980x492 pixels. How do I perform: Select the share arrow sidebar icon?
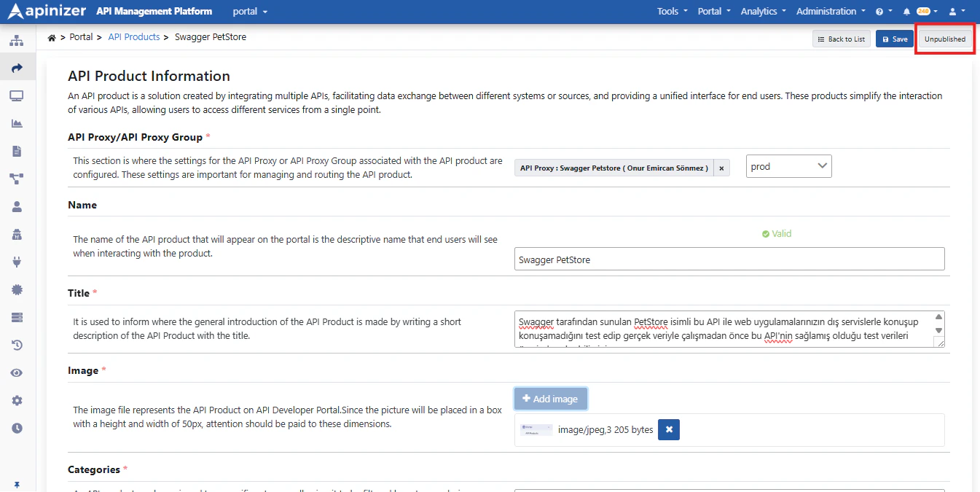pos(17,68)
